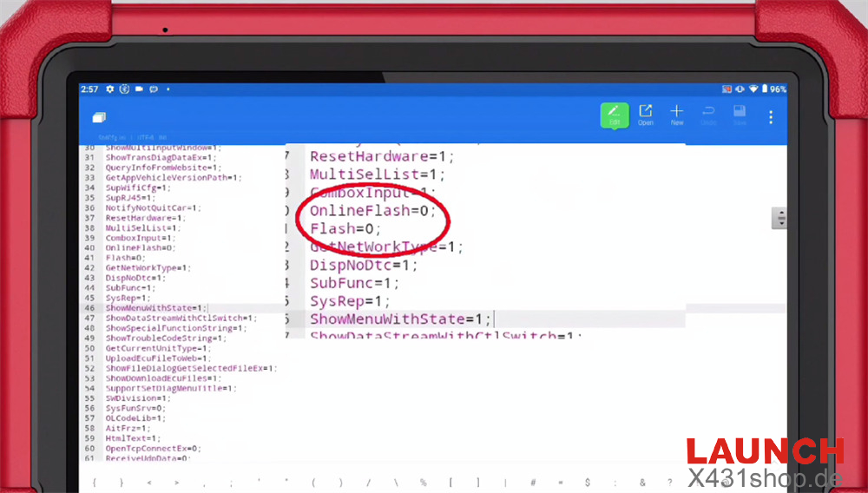Tap the magnified OnlineFlash=0 text
Screen dimensions: 868x493
369,211
